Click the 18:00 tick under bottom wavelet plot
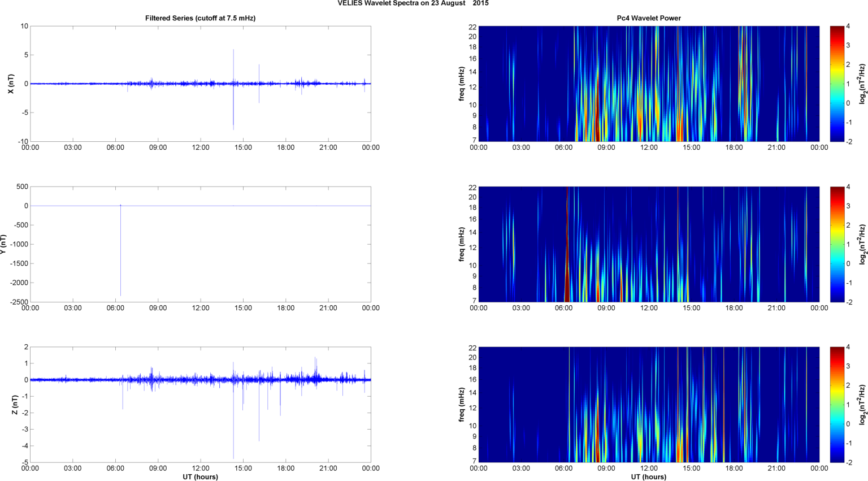The width and height of the screenshot is (868, 481). point(734,469)
